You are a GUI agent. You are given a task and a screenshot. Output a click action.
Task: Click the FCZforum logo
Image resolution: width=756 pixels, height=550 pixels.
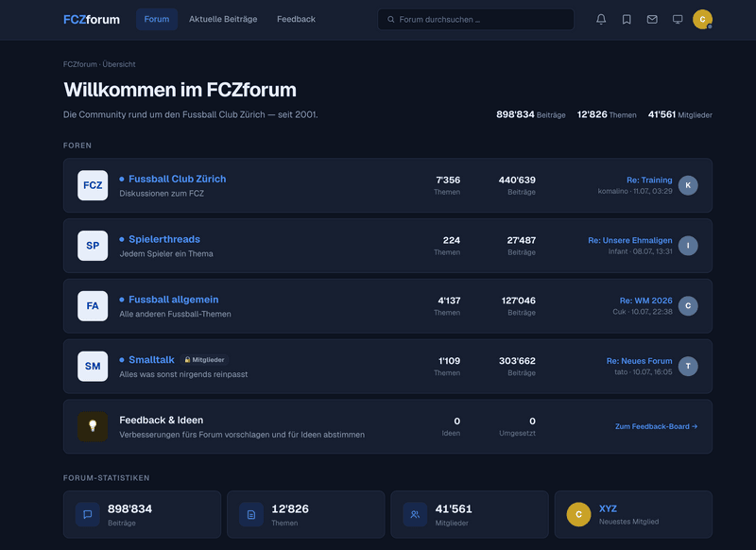pyautogui.click(x=92, y=19)
